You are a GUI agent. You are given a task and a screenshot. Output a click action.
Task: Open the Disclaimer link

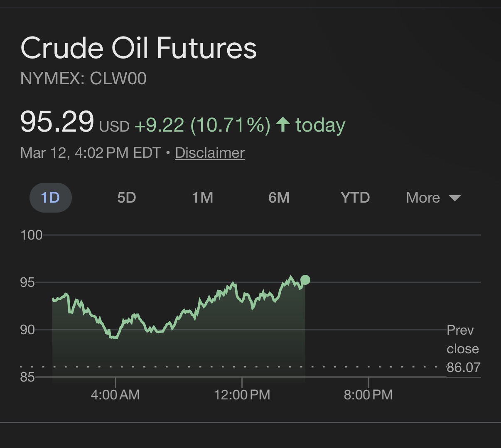tap(210, 153)
